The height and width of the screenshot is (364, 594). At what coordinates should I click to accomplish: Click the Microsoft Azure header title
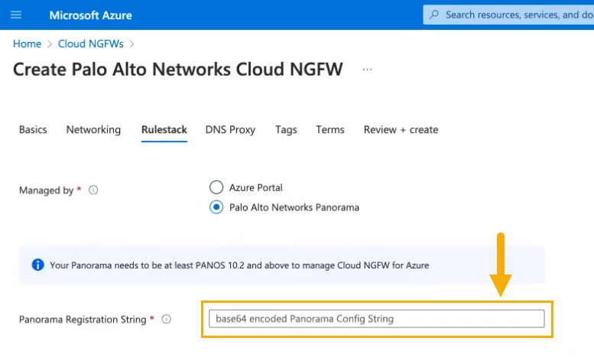90,15
